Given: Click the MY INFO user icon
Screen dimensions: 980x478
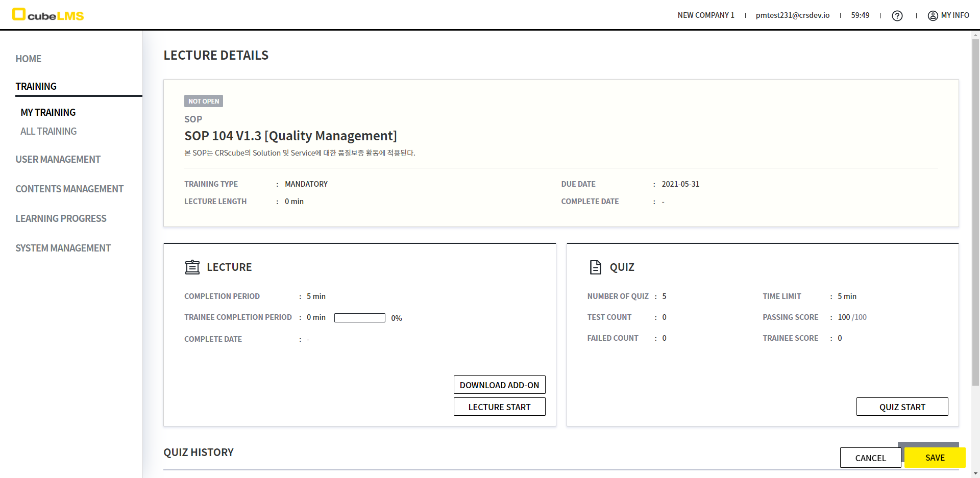Looking at the screenshot, I should (933, 16).
